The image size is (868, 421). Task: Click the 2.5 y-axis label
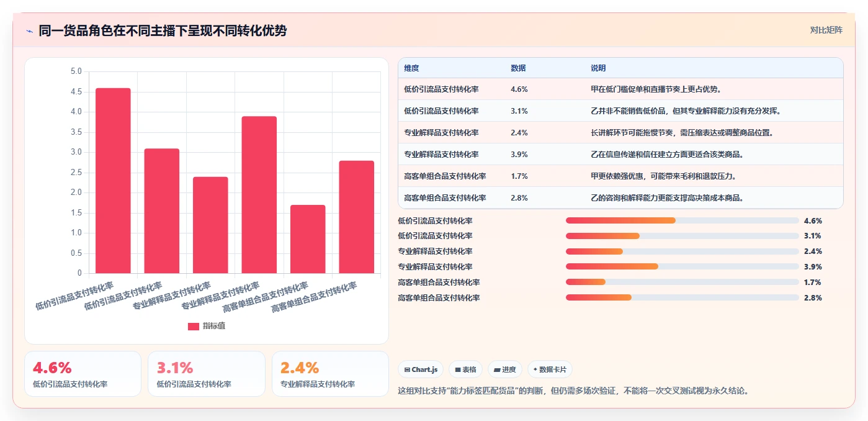(x=76, y=173)
